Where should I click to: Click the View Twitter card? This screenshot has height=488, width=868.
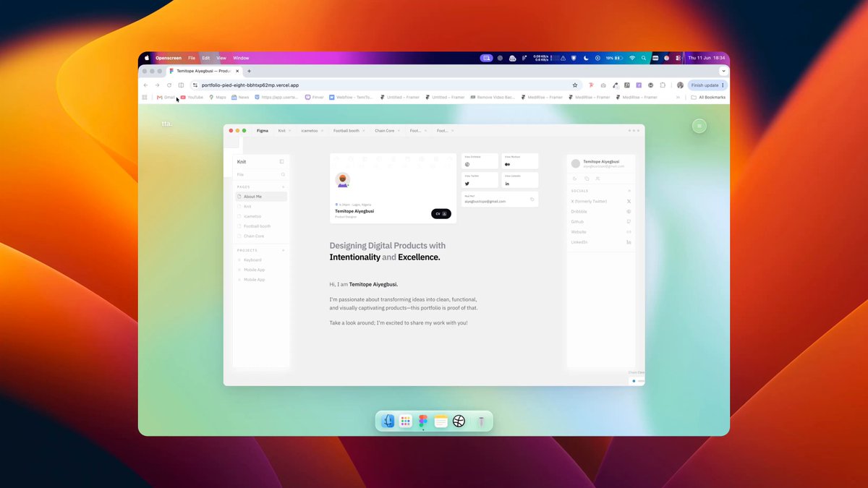point(480,181)
